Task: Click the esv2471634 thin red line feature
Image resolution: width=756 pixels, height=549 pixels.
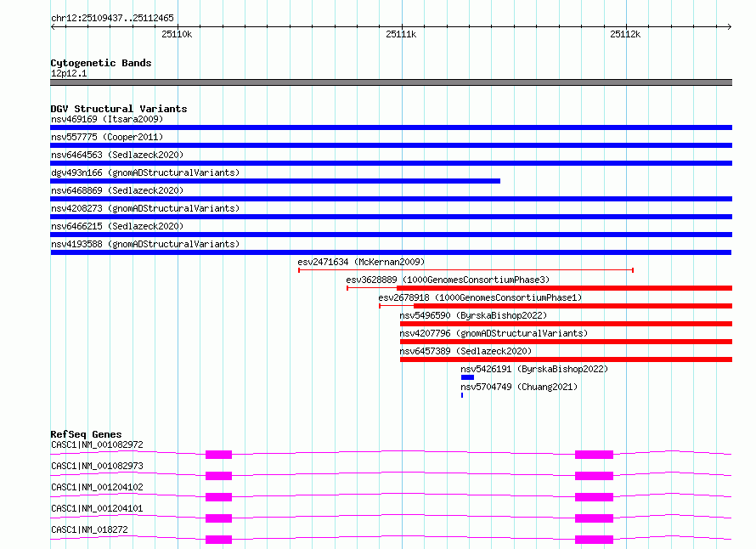Action: click(465, 270)
